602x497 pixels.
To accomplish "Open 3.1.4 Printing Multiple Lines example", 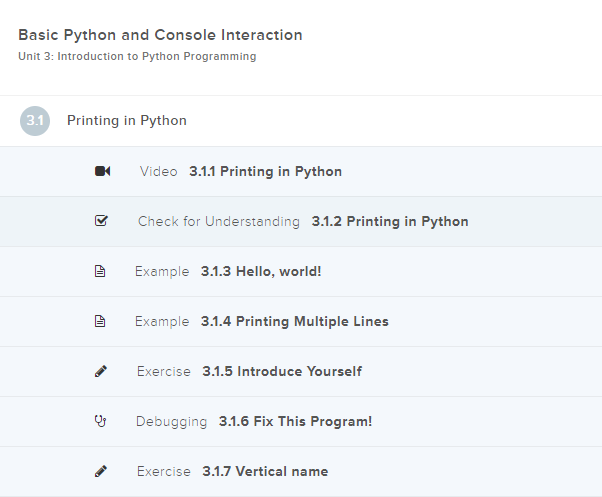I will point(295,321).
